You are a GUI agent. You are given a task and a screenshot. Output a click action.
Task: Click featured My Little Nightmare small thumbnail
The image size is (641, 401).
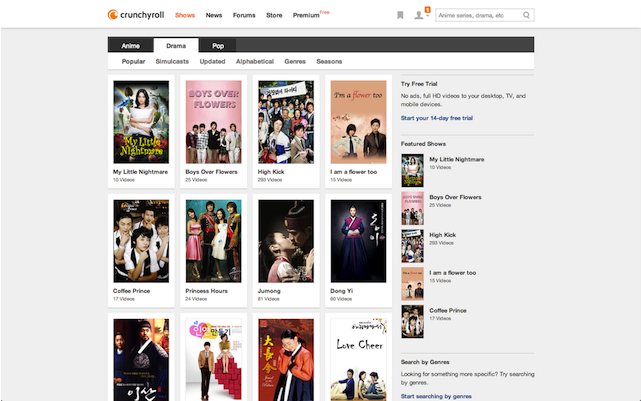(412, 170)
